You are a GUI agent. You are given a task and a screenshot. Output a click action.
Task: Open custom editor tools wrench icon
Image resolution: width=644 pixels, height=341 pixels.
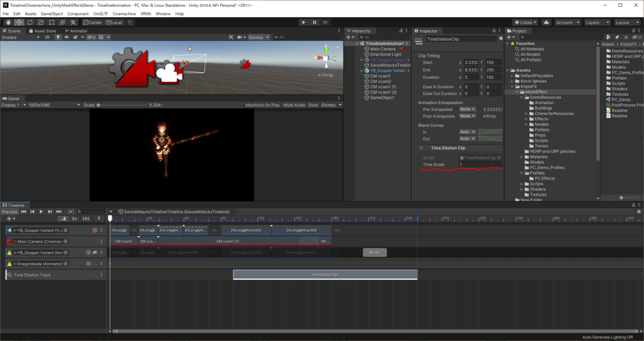74,23
